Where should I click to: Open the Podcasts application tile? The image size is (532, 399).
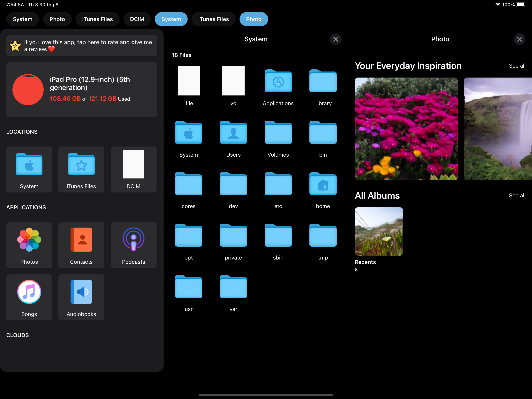[133, 245]
